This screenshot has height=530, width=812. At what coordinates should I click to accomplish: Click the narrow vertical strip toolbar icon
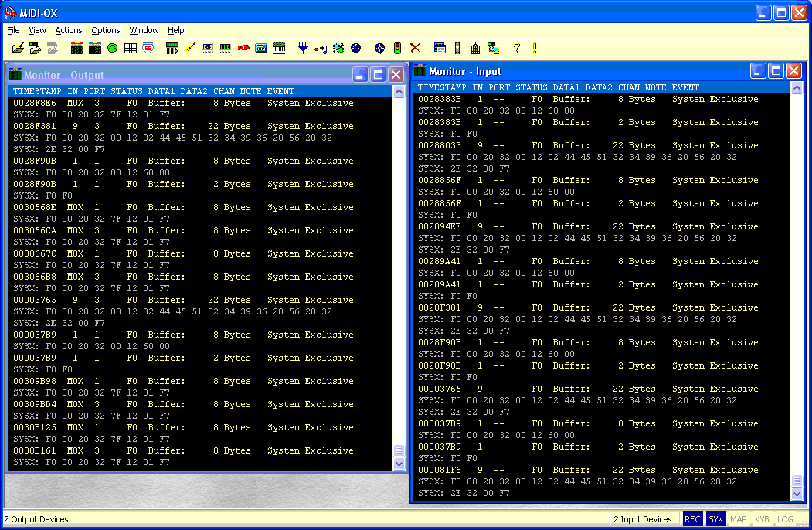pos(457,49)
